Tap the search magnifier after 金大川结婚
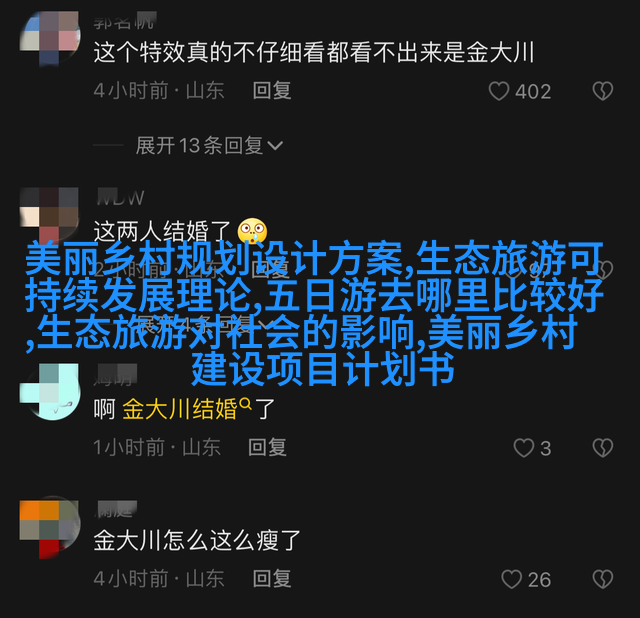The height and width of the screenshot is (618, 640). pos(245,404)
